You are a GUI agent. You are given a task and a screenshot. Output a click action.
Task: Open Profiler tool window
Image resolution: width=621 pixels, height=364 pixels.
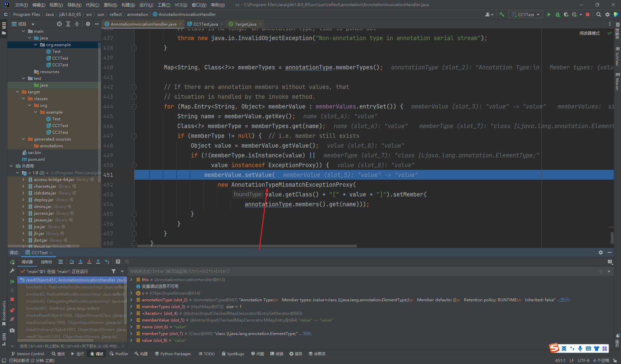coord(119,354)
